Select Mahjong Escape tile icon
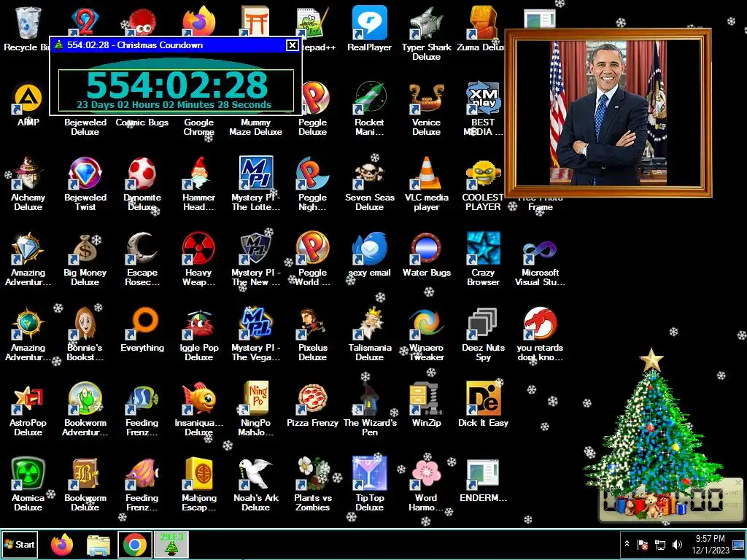 click(x=198, y=474)
